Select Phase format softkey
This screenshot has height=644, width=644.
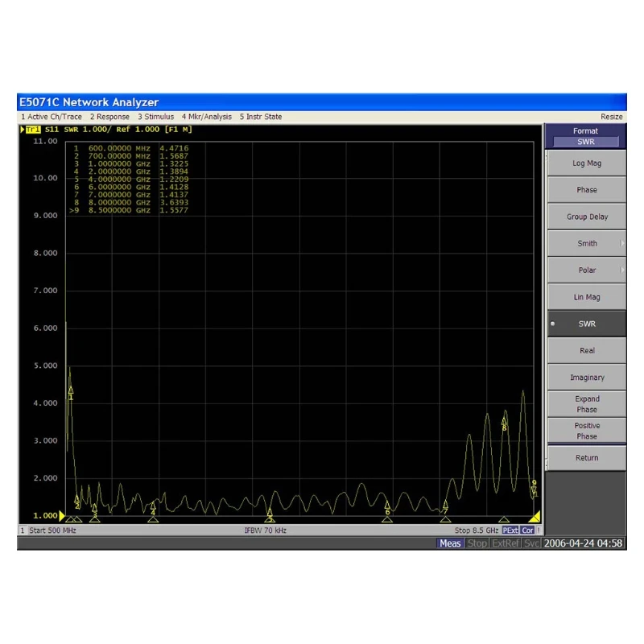pos(587,190)
